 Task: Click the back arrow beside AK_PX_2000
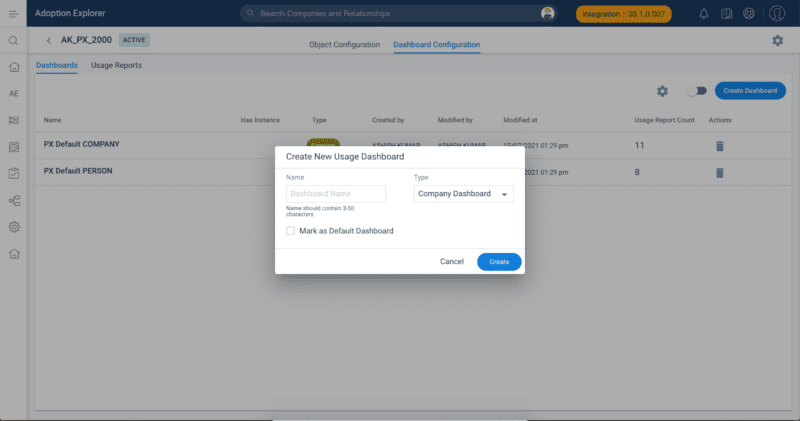(49, 40)
